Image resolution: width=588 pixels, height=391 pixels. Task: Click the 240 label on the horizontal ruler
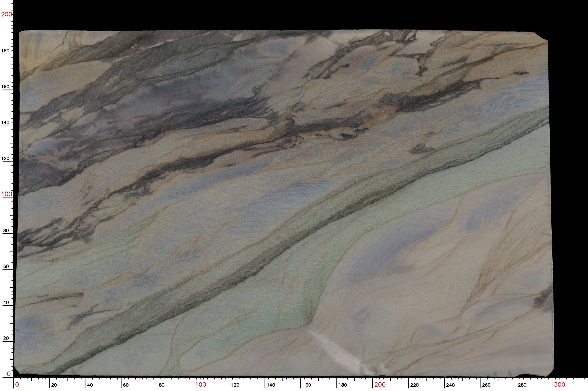click(x=450, y=385)
